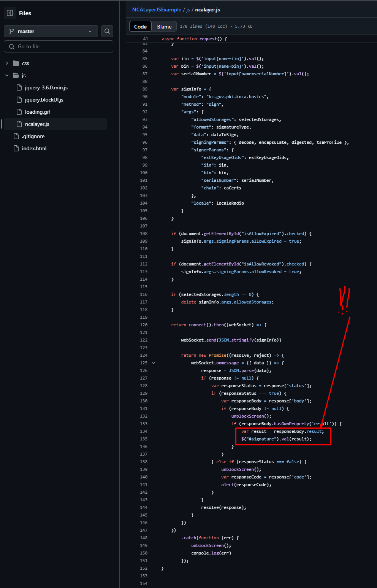Click line number 134 in the code

(143, 431)
